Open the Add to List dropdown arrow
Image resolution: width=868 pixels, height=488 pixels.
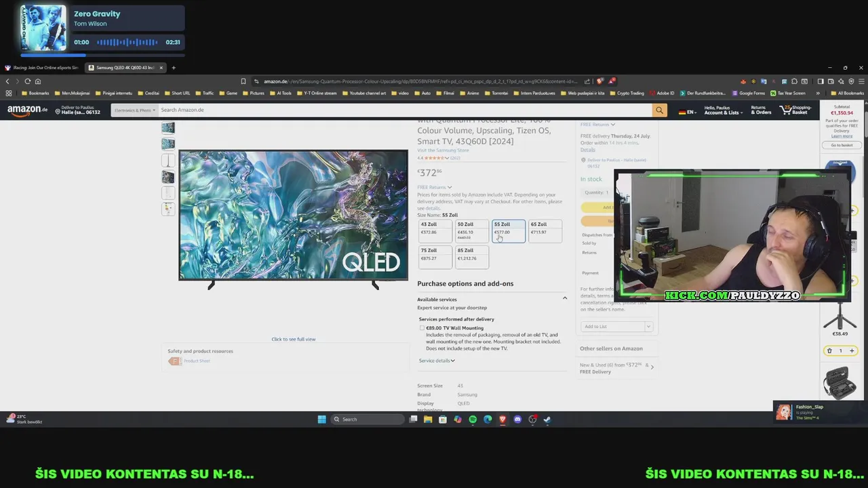pos(648,327)
